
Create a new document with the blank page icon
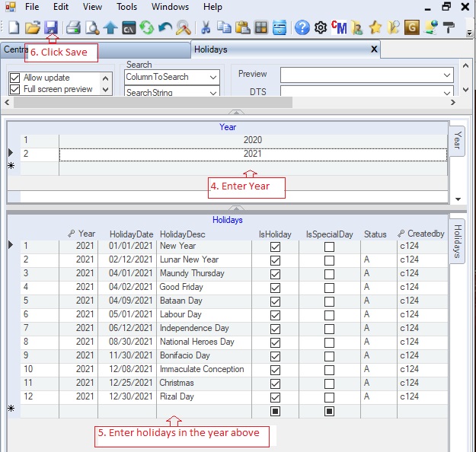14,27
